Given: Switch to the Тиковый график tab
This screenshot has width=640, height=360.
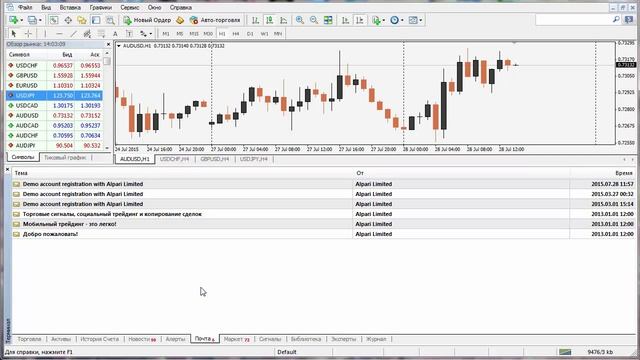Looking at the screenshot, I should (x=65, y=158).
